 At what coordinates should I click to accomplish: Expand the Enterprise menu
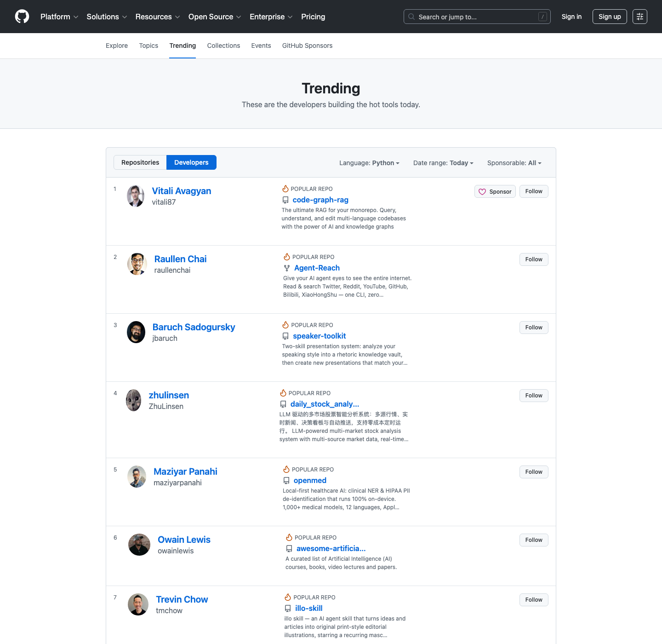click(x=271, y=17)
